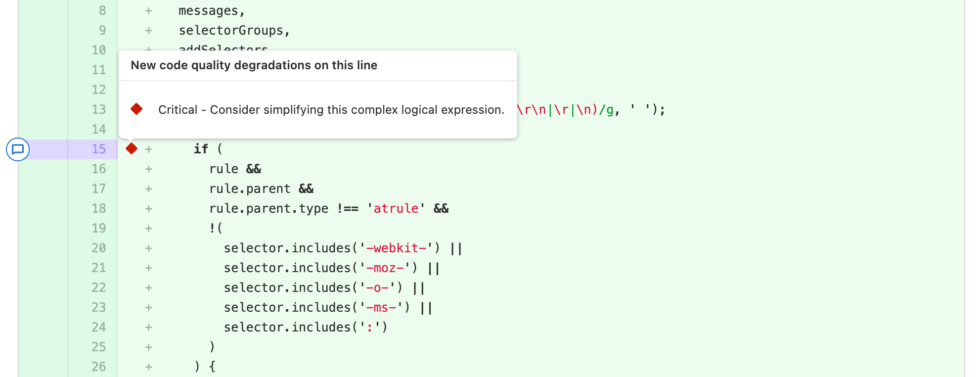Click line number 26 in the gutter
Screen dimensions: 980x377
coord(99,367)
